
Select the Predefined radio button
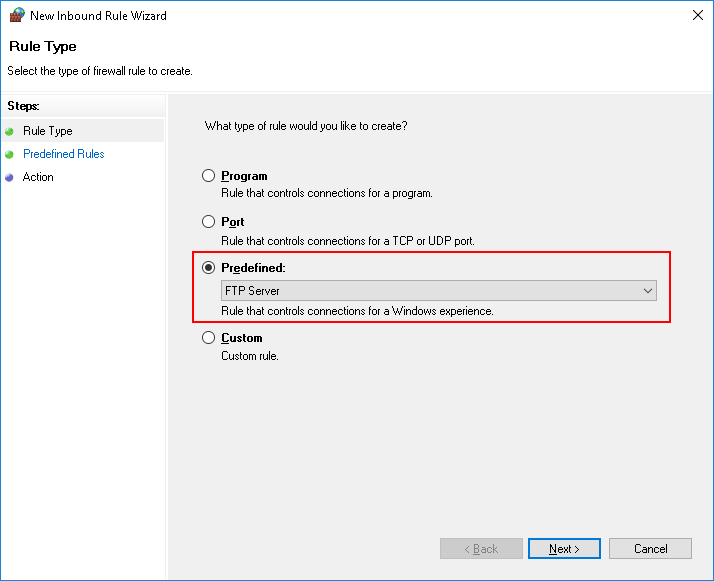point(209,268)
